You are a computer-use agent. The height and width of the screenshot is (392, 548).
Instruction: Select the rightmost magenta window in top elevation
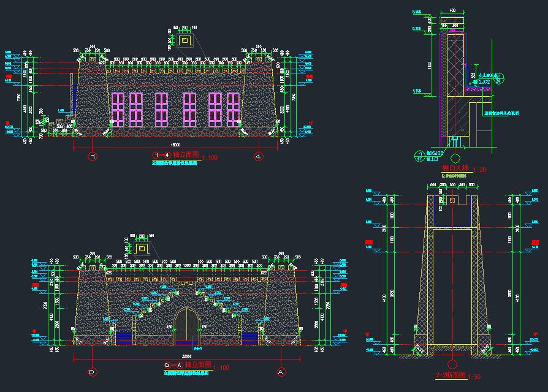[x=233, y=110]
